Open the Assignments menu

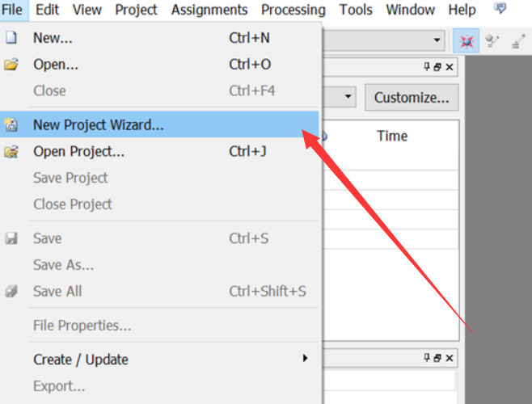point(209,10)
